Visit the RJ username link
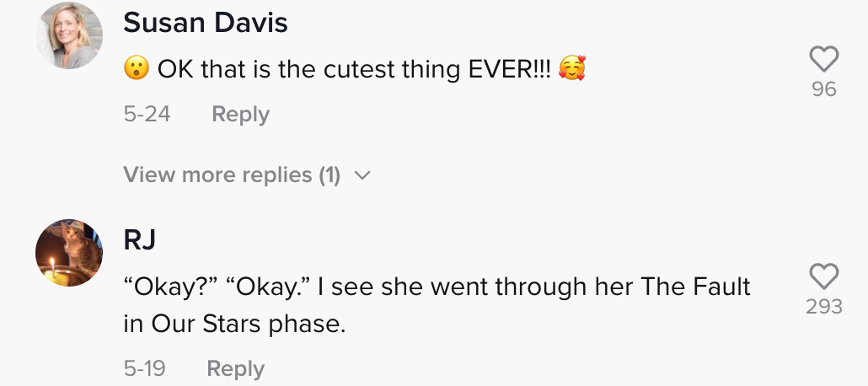The height and width of the screenshot is (386, 868). tap(140, 240)
